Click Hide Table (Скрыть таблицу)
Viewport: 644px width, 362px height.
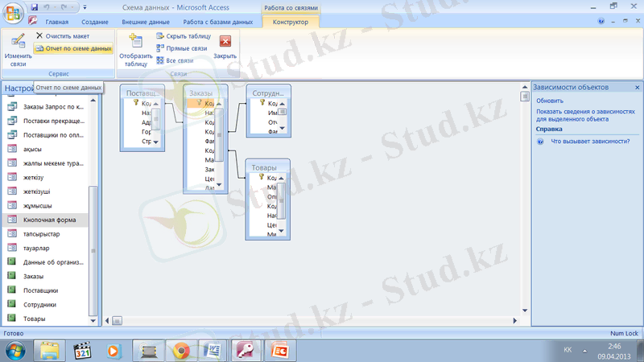click(184, 36)
